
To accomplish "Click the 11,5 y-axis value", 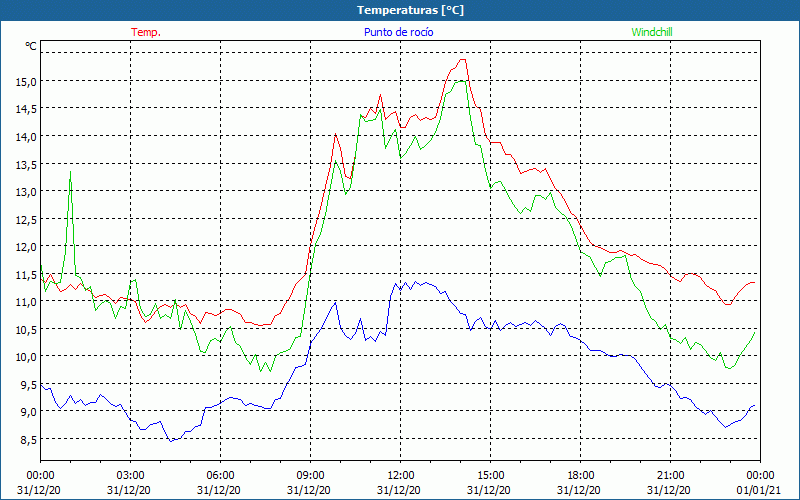I will click(27, 274).
